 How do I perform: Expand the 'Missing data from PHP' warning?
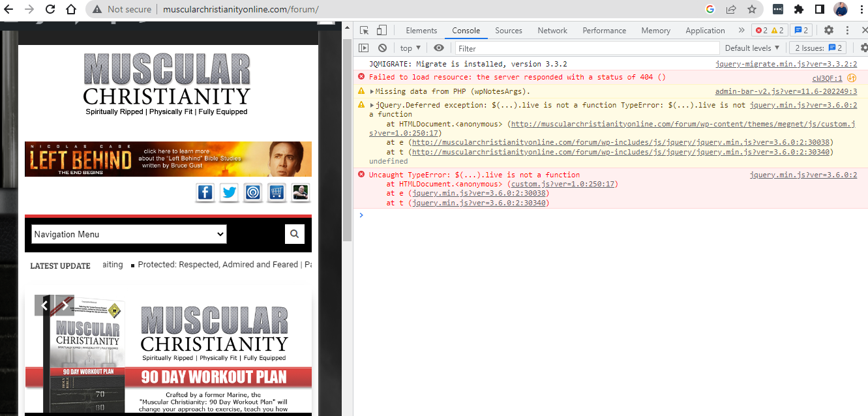point(372,92)
